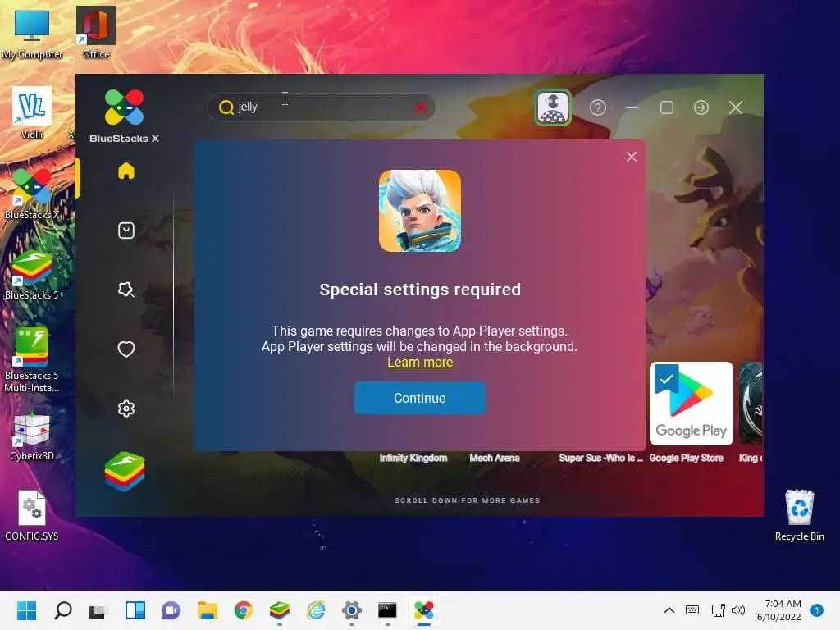Screen dimensions: 840x630
Task: Open the Home section in BlueStacks X sidebar
Action: point(126,171)
